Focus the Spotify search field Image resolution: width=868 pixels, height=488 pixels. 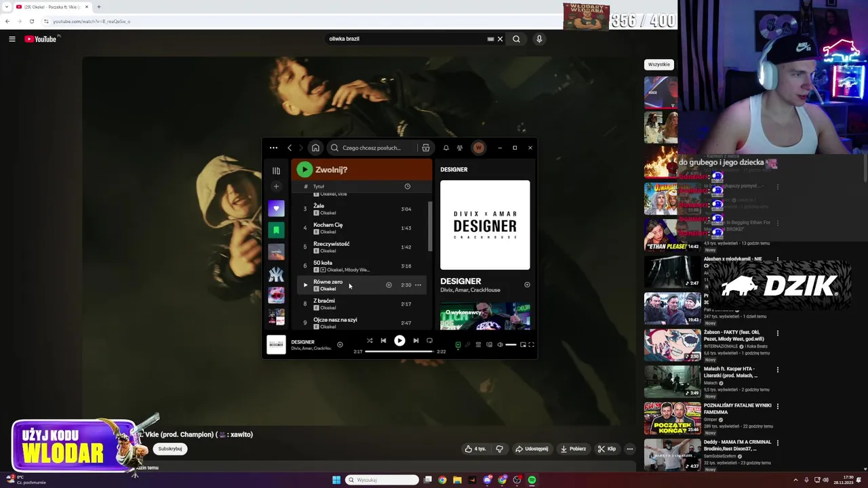pos(372,148)
